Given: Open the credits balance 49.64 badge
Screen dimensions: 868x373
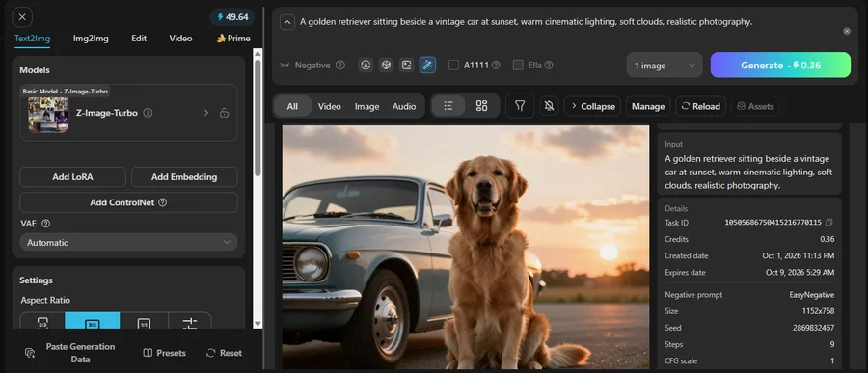Looking at the screenshot, I should 231,17.
